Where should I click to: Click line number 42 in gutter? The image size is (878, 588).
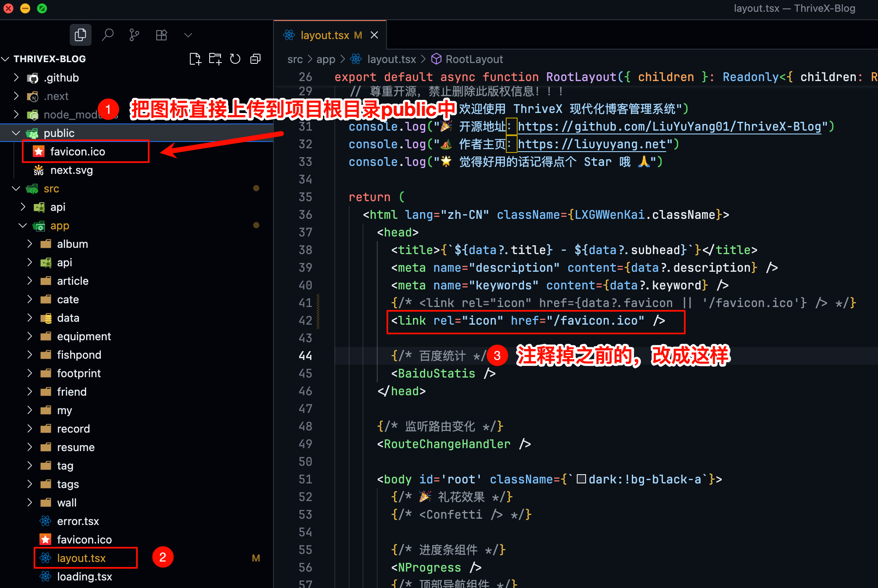click(305, 320)
